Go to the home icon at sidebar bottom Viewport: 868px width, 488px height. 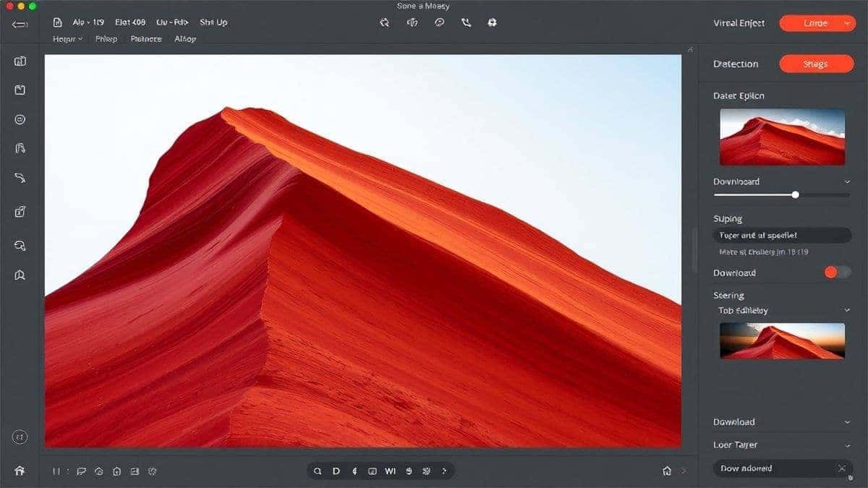click(x=20, y=471)
